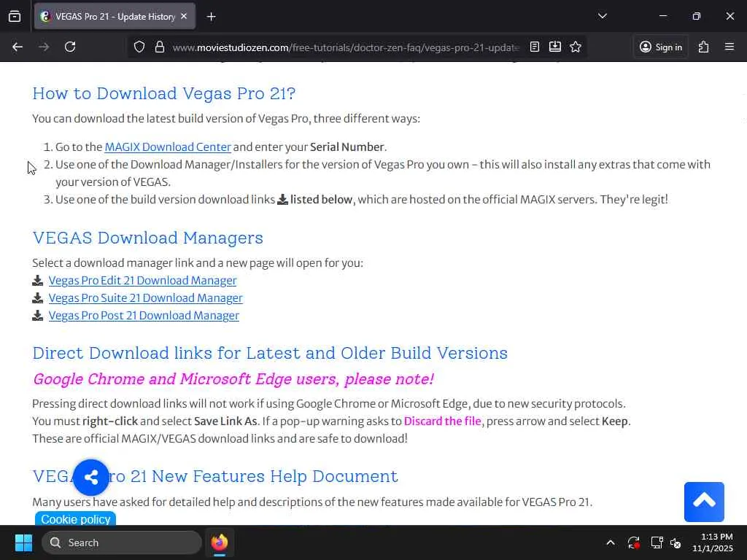Open tracking protection shield icon

click(139, 47)
